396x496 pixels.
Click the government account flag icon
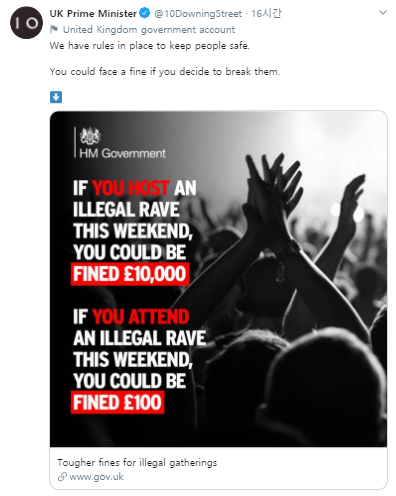tap(54, 30)
